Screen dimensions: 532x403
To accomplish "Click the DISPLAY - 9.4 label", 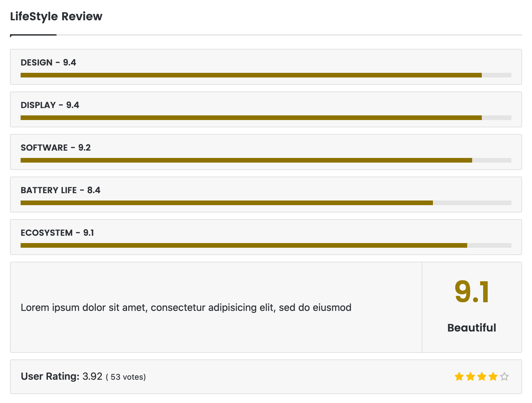I will click(50, 105).
